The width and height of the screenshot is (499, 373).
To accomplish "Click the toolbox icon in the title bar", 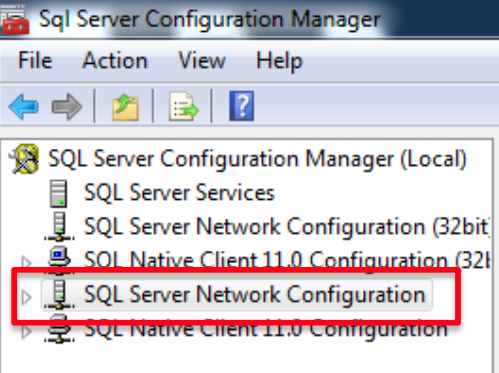I will 15,19.
